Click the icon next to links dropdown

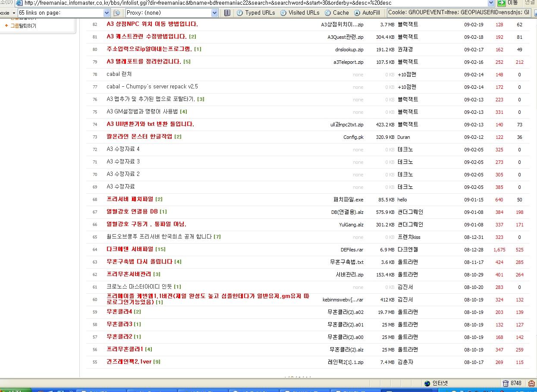[116, 13]
